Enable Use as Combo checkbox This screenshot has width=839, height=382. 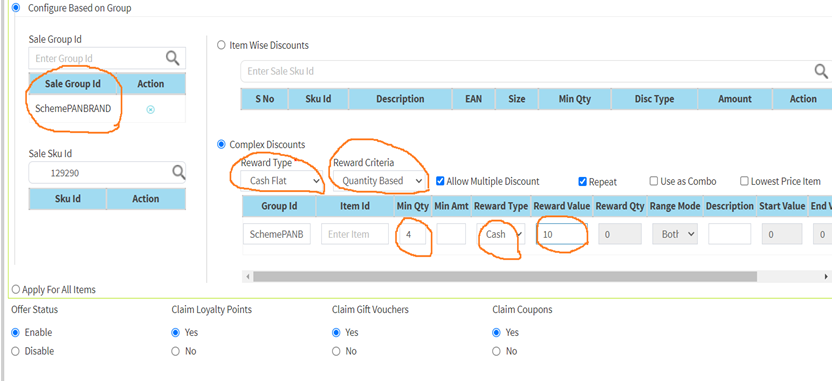coord(653,181)
